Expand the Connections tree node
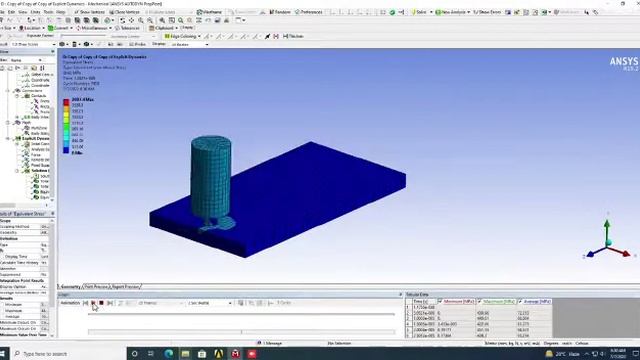This screenshot has width=640, height=360. (8, 91)
